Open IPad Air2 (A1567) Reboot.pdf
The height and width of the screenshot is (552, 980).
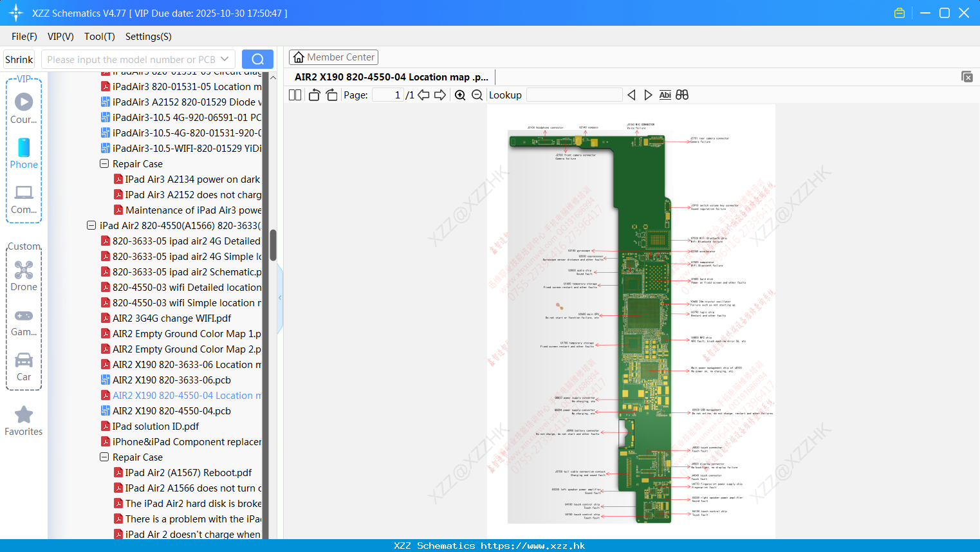[x=183, y=473]
